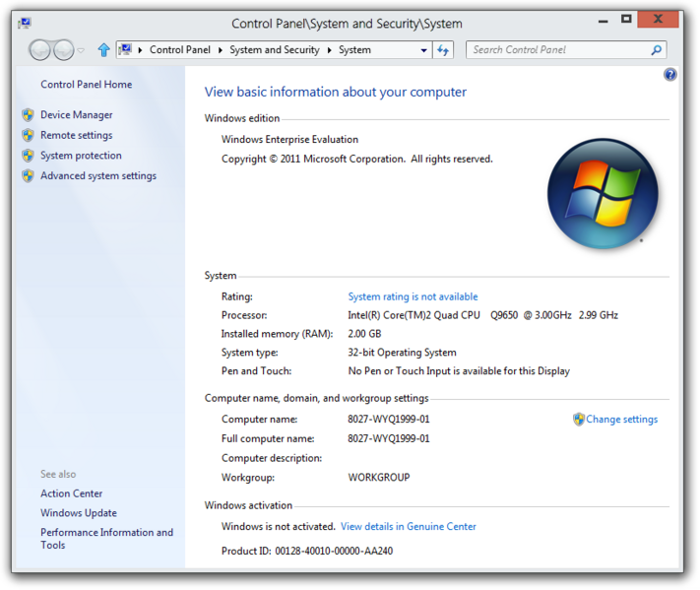This screenshot has width=700, height=590.
Task: Open Control Panel Home in the sidebar
Action: click(x=86, y=85)
